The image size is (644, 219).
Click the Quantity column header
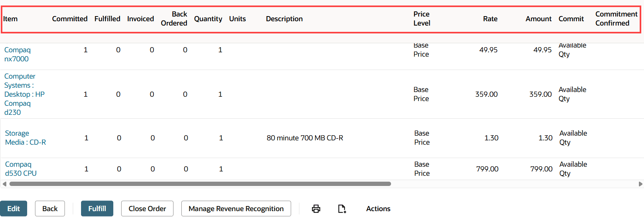coord(208,19)
